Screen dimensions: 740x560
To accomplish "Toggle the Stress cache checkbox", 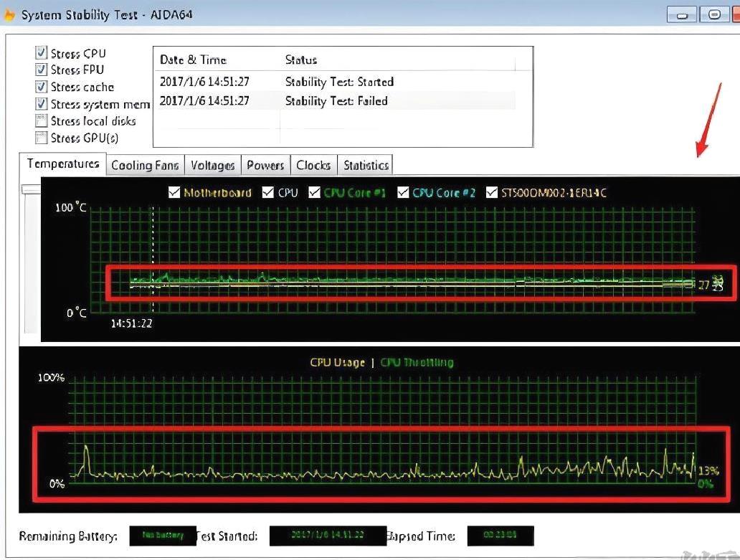I will [42, 87].
